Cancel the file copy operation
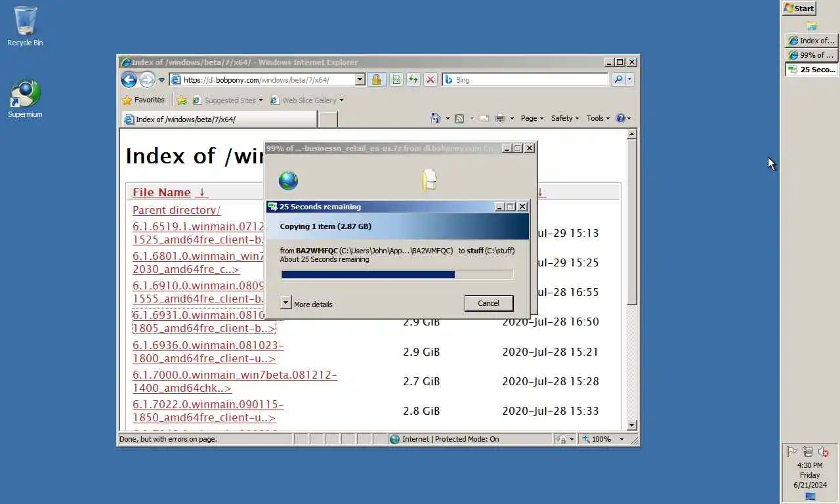Viewport: 840px width, 504px height. 488,303
